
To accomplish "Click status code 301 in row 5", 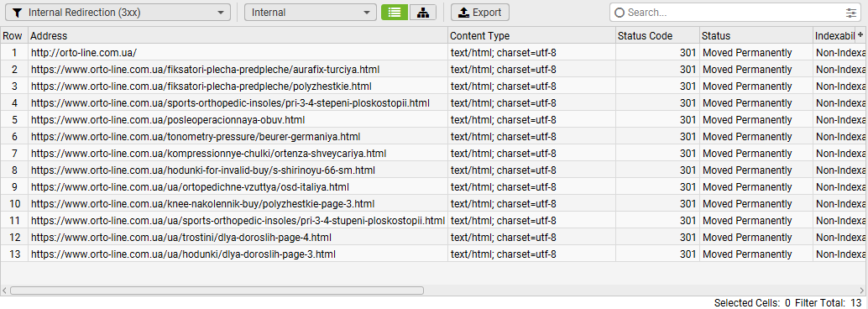I will point(657,119).
